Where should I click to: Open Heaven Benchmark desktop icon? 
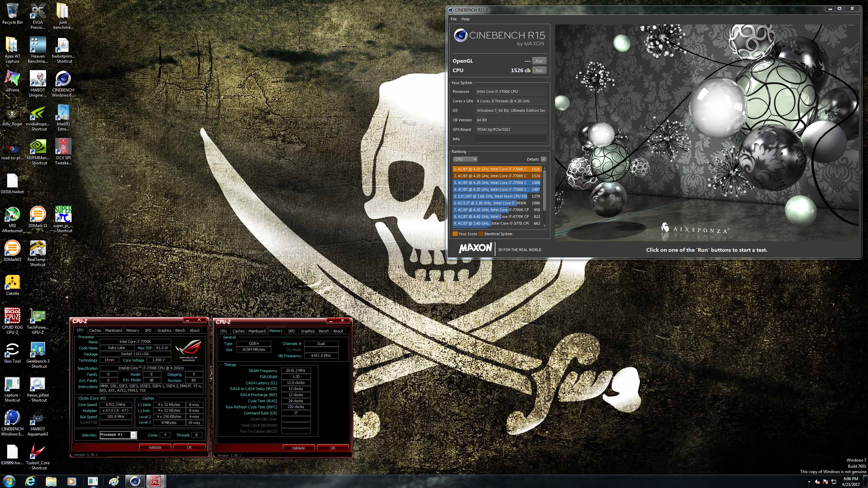point(38,50)
